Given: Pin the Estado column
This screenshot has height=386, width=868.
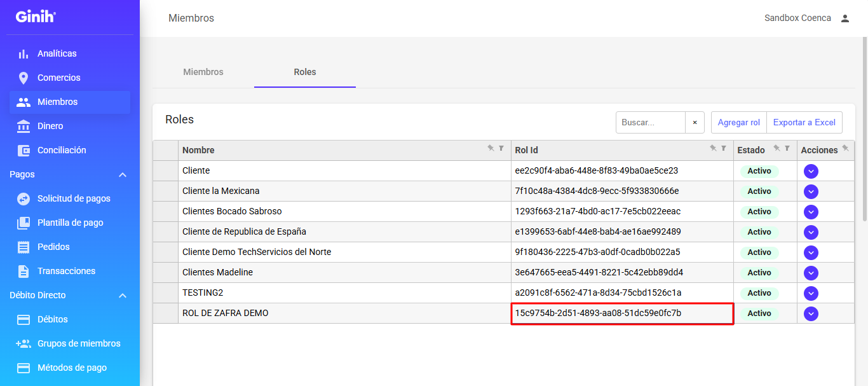Looking at the screenshot, I should [776, 148].
